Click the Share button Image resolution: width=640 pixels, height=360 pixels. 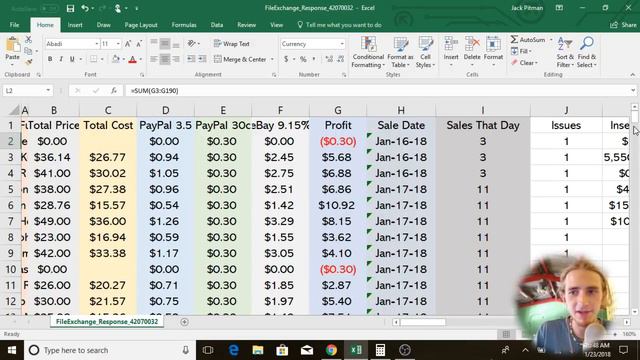click(x=624, y=25)
